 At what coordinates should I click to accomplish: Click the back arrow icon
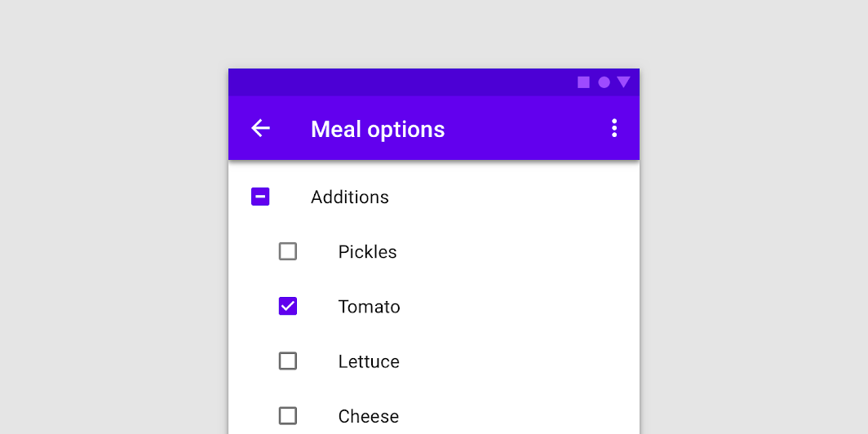(260, 128)
